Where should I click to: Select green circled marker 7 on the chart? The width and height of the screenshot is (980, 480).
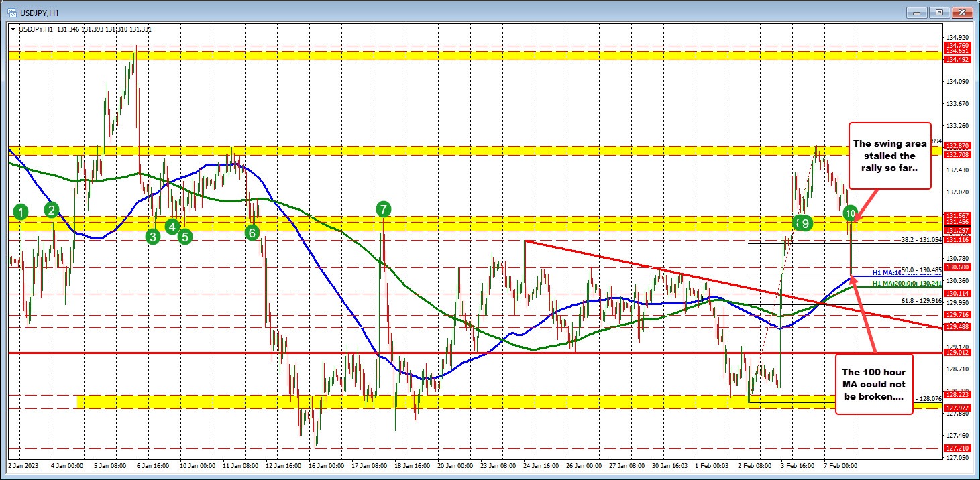tap(383, 209)
